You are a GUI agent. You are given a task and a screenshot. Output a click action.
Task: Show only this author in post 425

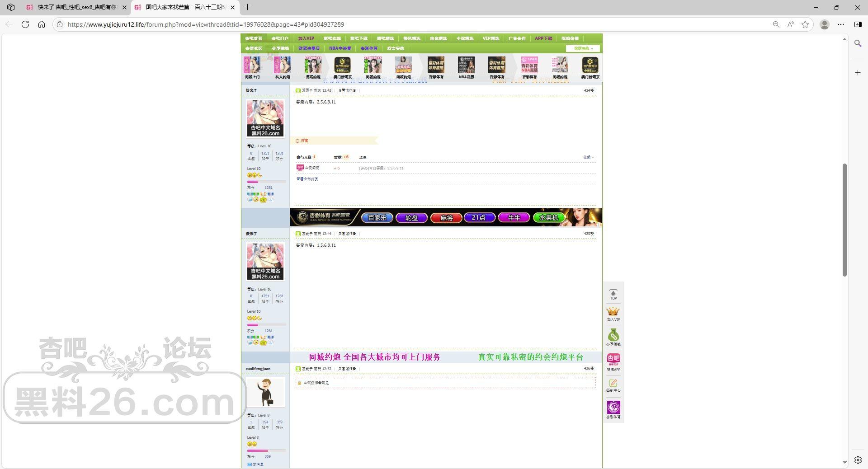pos(347,234)
